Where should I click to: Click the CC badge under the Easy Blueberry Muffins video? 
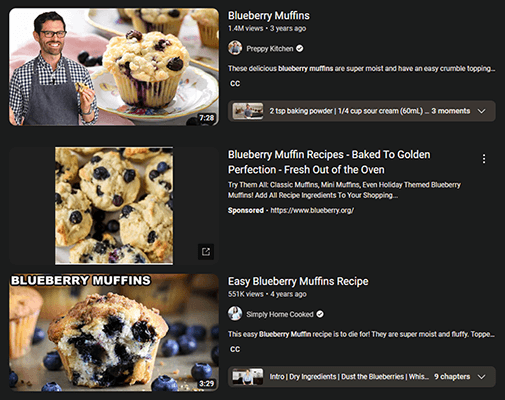tap(235, 349)
